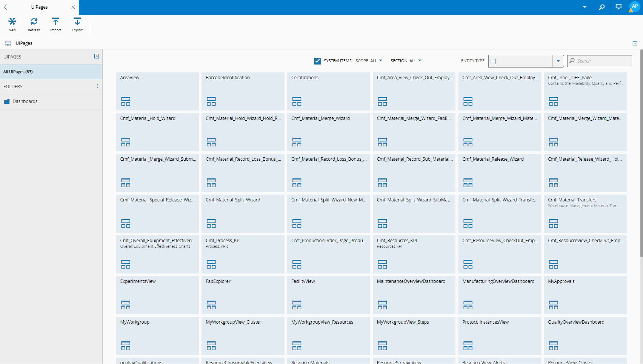Click the Cmf_Resources_KPI layout icon
Image resolution: width=643 pixels, height=364 pixels.
pyautogui.click(x=382, y=264)
